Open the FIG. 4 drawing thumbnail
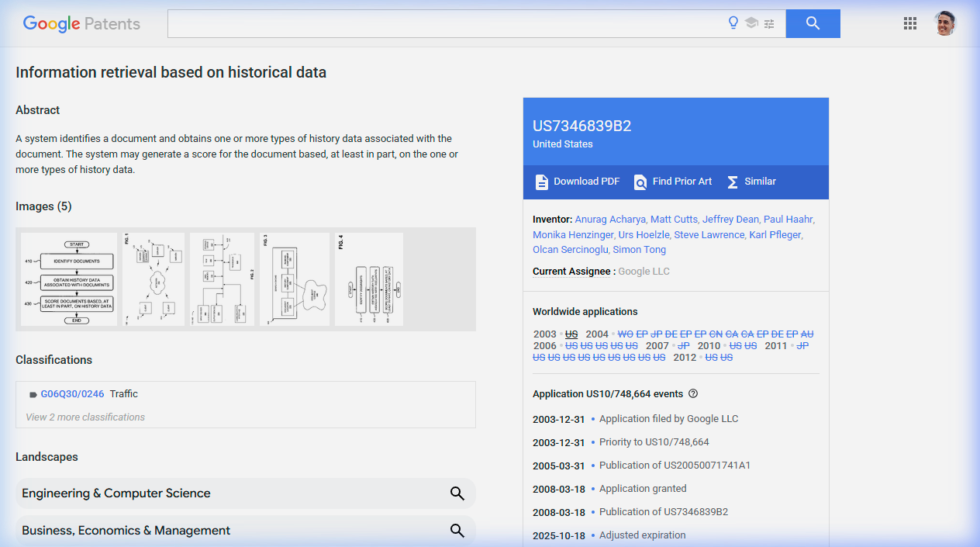Viewport: 980px width, 547px height. click(369, 279)
